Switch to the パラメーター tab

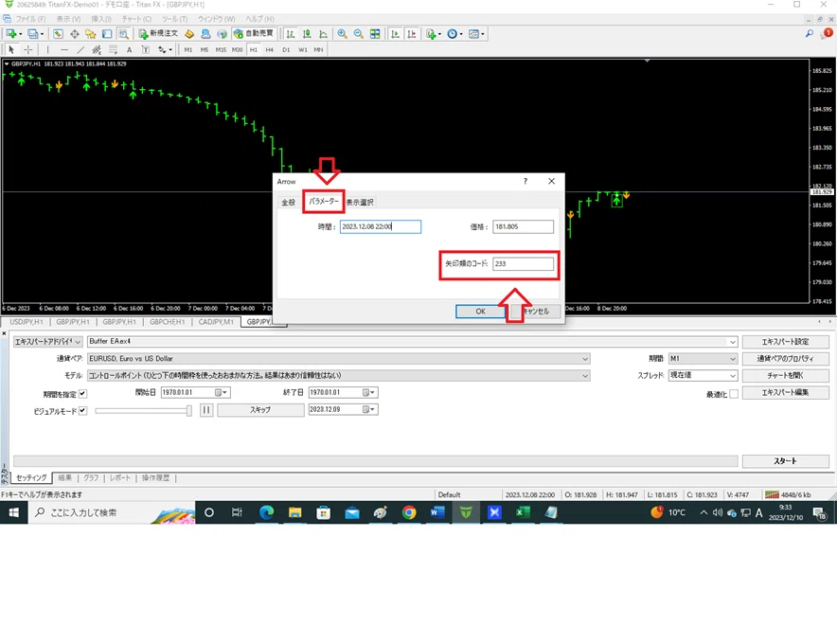324,202
